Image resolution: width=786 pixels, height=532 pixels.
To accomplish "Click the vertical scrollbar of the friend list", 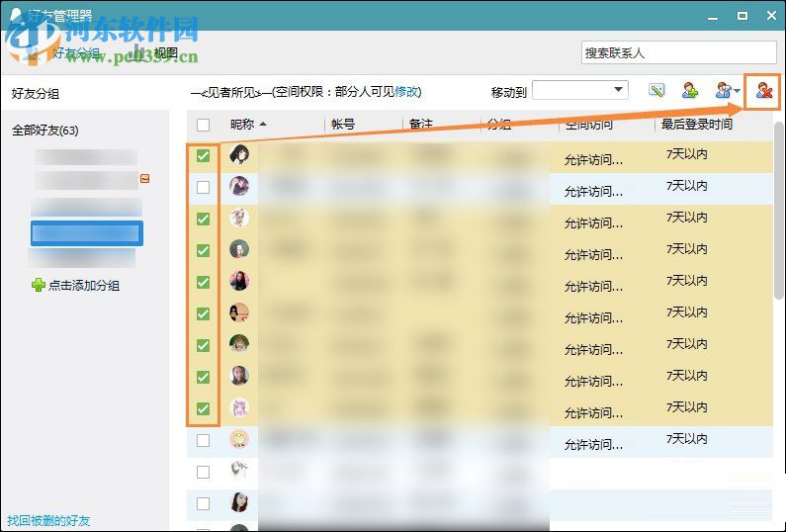I will [x=779, y=211].
